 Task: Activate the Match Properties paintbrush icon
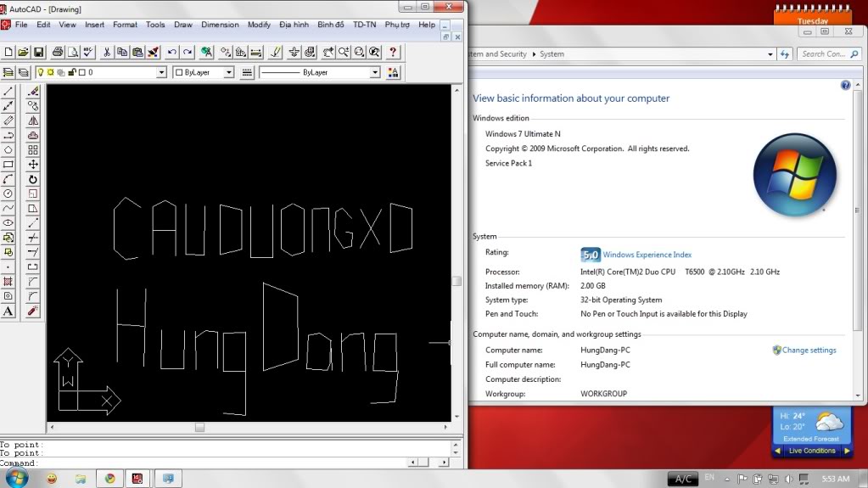pyautogui.click(x=154, y=52)
